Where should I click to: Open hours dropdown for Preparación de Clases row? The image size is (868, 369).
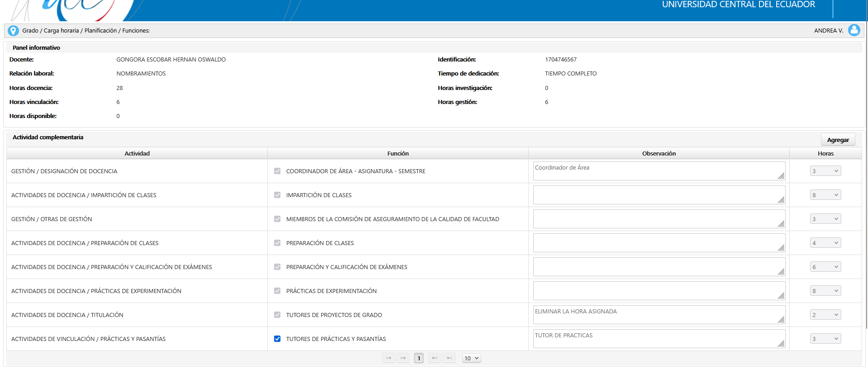[825, 243]
